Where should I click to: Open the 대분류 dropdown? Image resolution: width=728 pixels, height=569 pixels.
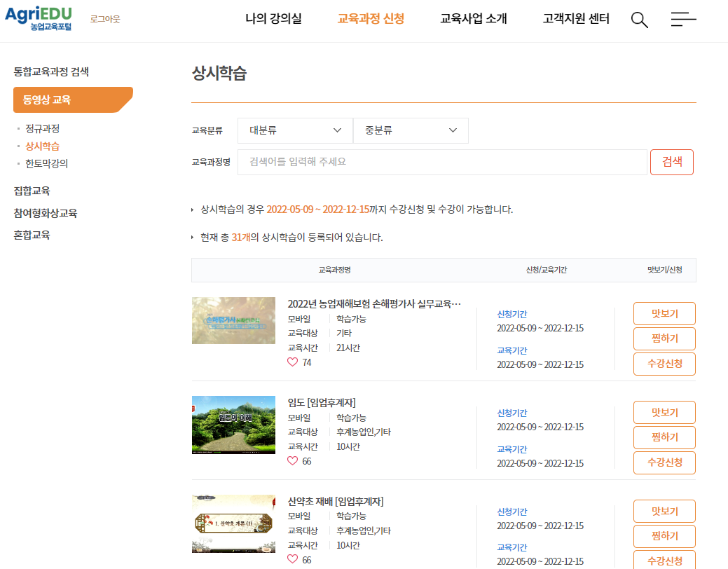(x=295, y=130)
